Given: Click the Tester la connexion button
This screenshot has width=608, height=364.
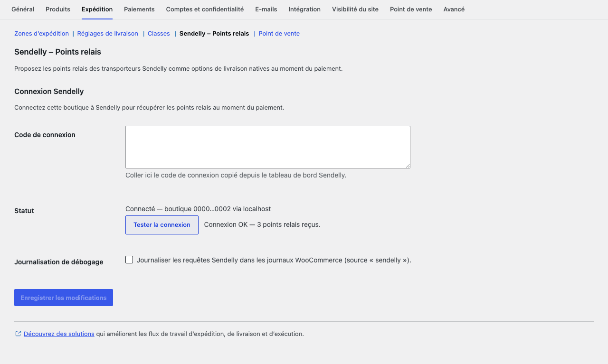Looking at the screenshot, I should [162, 224].
